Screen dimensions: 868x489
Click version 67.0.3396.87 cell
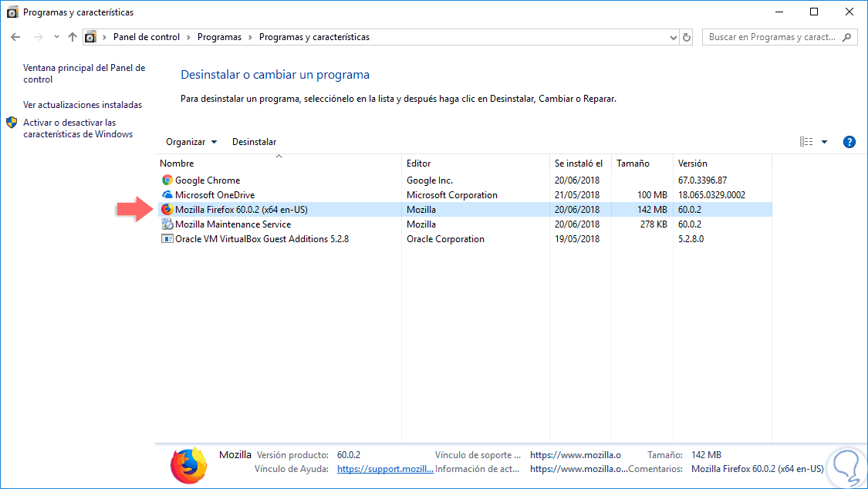(x=702, y=180)
